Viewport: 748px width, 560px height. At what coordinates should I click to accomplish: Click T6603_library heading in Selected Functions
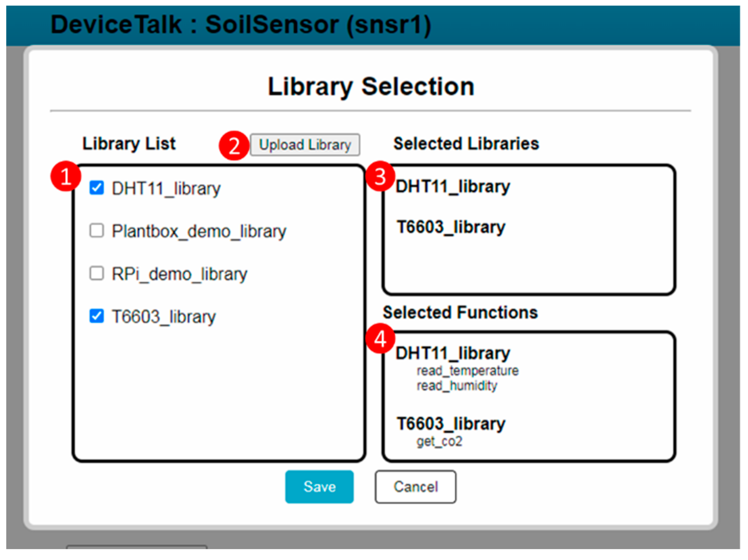451,424
